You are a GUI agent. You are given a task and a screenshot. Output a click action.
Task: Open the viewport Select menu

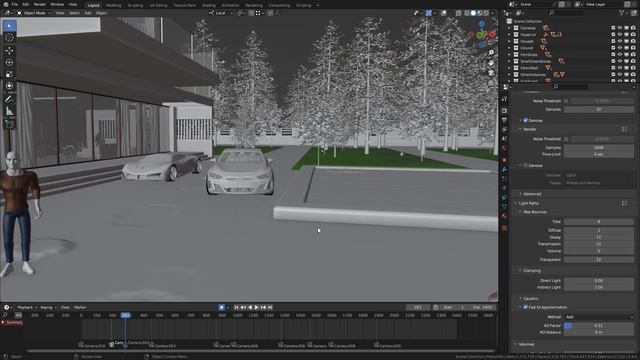74,13
